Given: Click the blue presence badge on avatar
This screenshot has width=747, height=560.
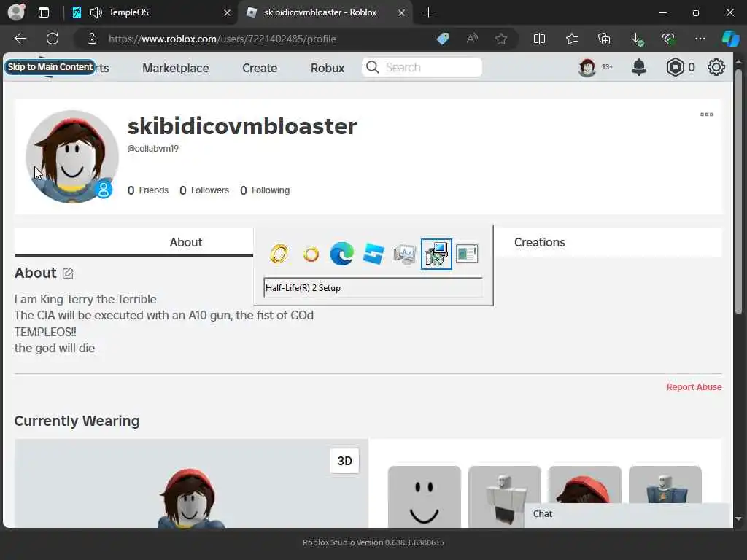Looking at the screenshot, I should click(x=104, y=190).
